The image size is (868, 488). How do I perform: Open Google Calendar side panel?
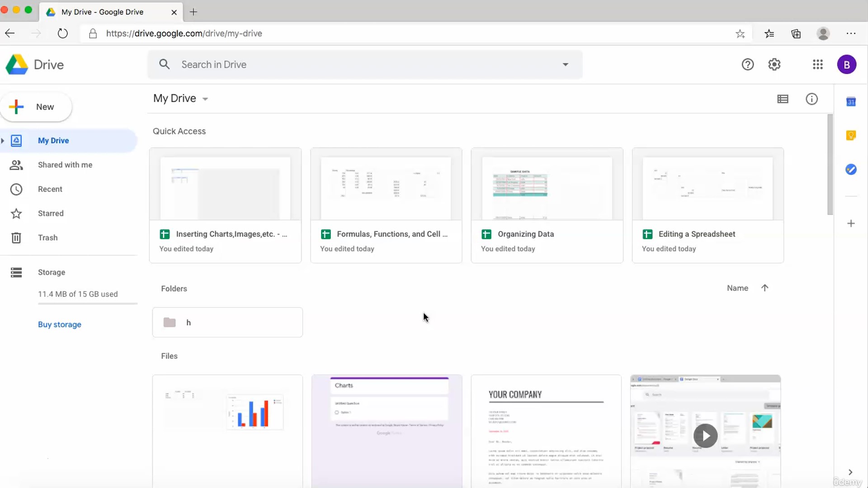(851, 102)
